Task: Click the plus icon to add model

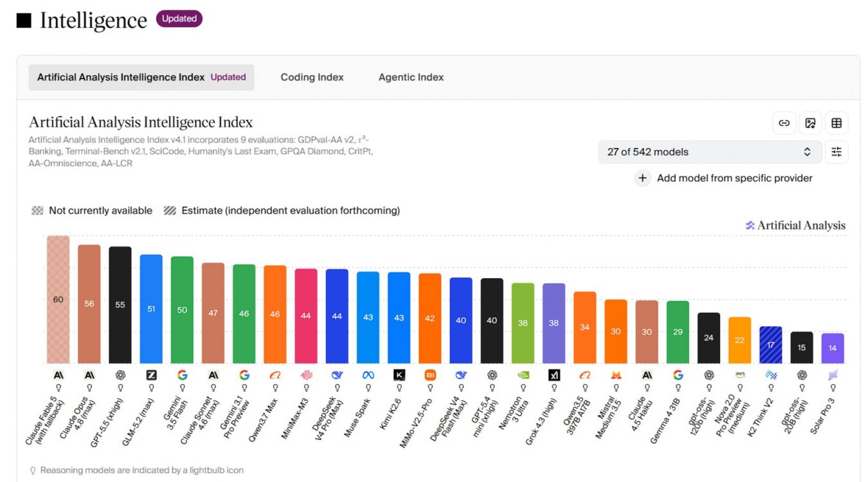Action: tap(643, 178)
